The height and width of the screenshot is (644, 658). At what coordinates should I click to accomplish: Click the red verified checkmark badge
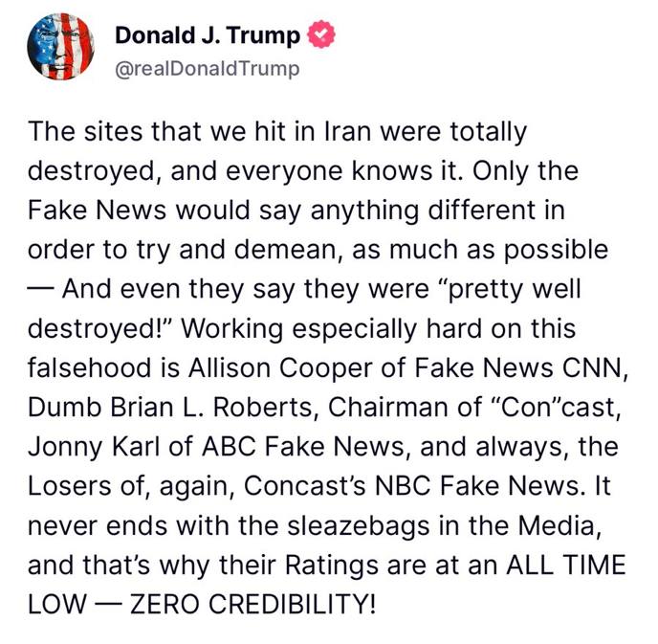322,34
